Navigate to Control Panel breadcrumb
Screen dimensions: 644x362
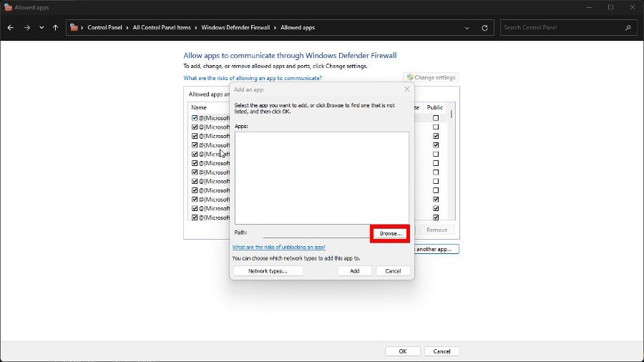click(104, 27)
